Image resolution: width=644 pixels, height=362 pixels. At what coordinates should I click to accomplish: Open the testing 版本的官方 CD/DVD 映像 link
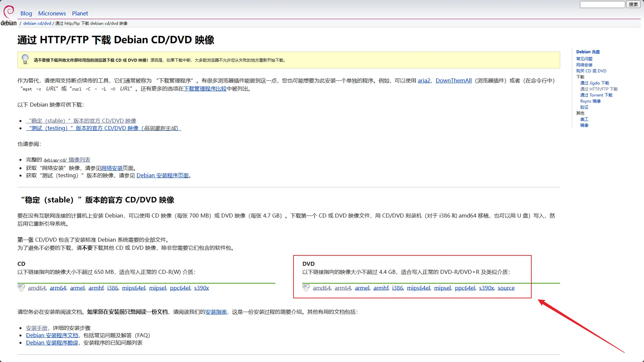pyautogui.click(x=104, y=128)
